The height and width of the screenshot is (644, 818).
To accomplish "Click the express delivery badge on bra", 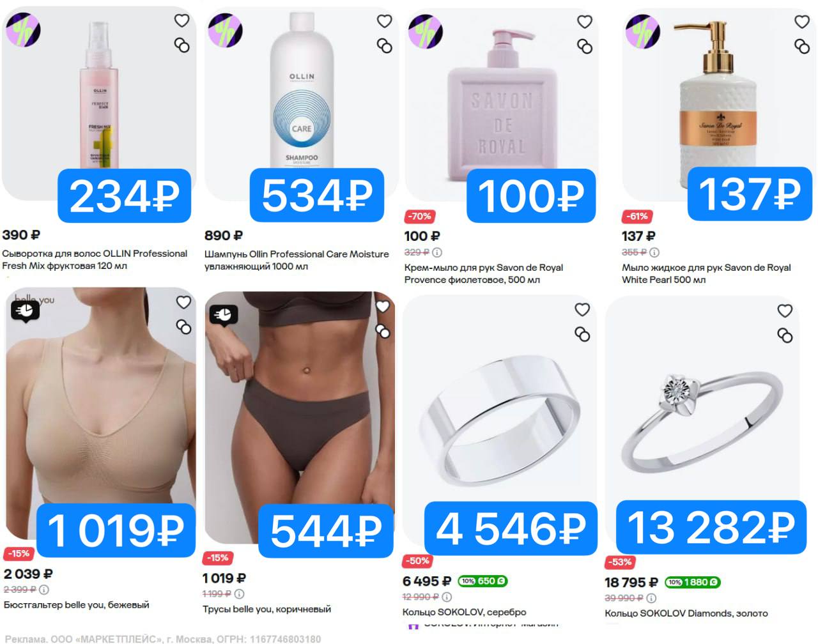I will pyautogui.click(x=25, y=311).
